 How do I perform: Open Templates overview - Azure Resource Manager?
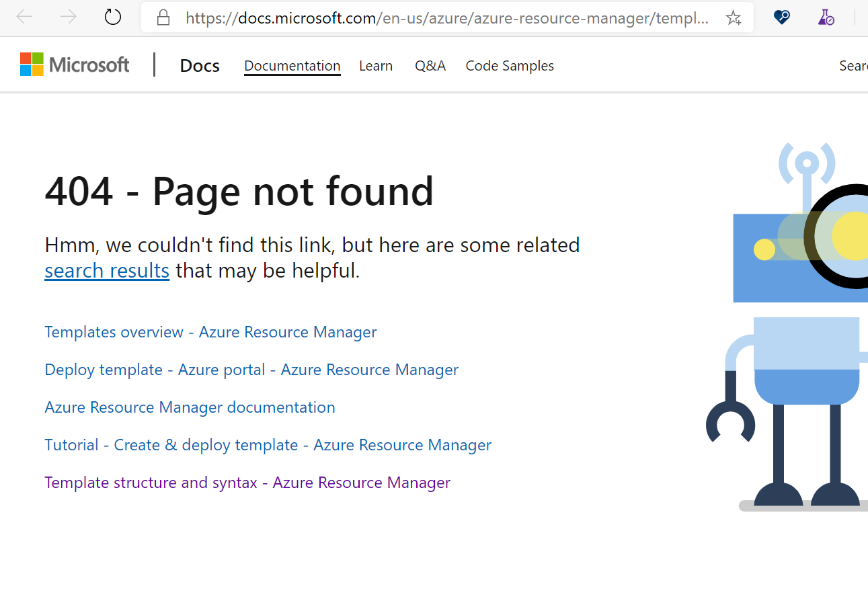pos(210,332)
